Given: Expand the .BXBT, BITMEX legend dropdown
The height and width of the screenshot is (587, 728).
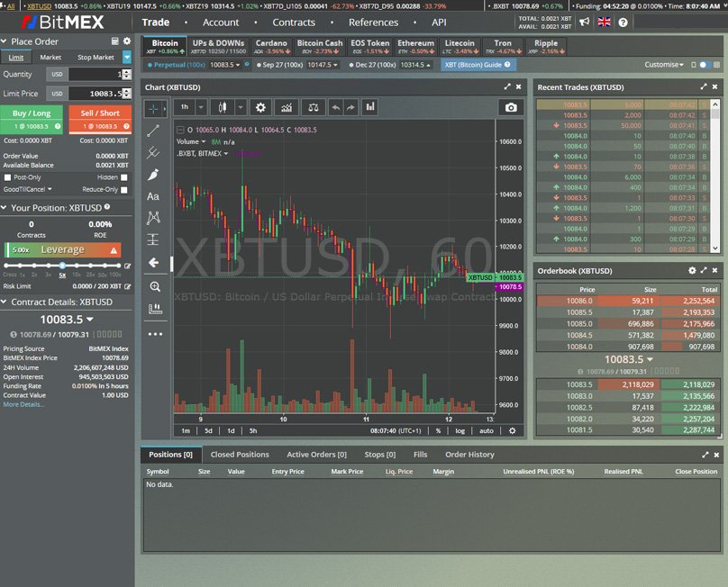Looking at the screenshot, I should coord(226,154).
